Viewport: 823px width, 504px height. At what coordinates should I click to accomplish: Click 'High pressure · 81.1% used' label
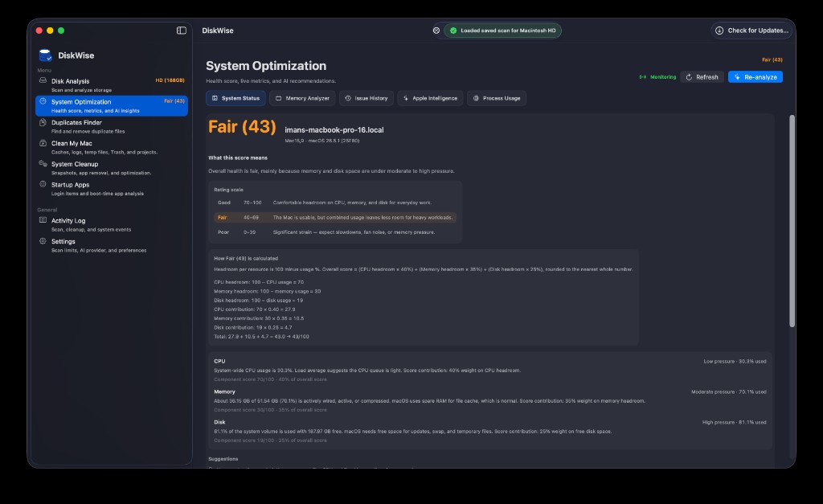(734, 422)
